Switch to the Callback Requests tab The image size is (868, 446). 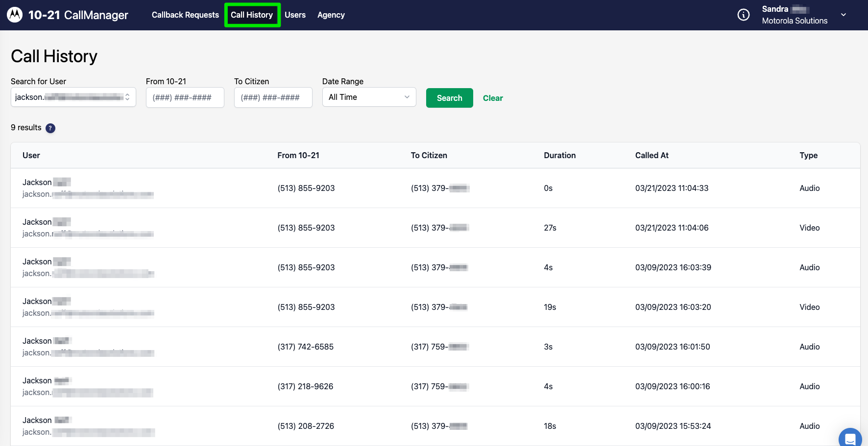pyautogui.click(x=185, y=15)
